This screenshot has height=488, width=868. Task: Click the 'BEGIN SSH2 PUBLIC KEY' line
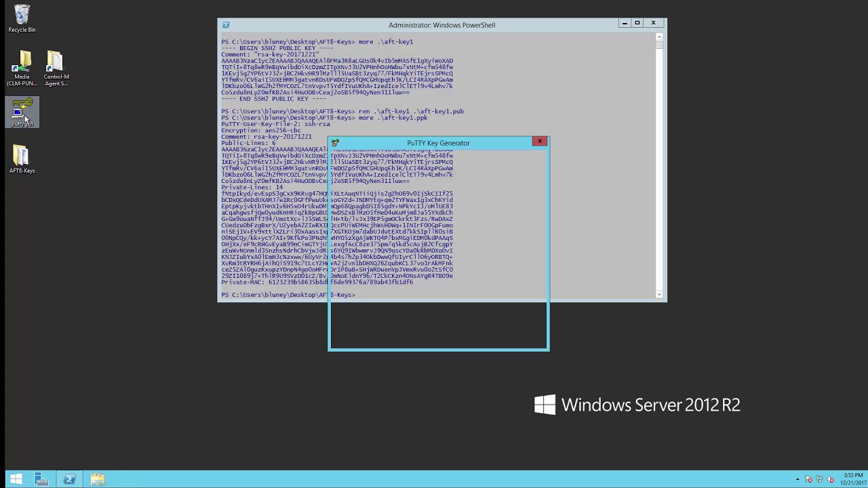(x=277, y=48)
